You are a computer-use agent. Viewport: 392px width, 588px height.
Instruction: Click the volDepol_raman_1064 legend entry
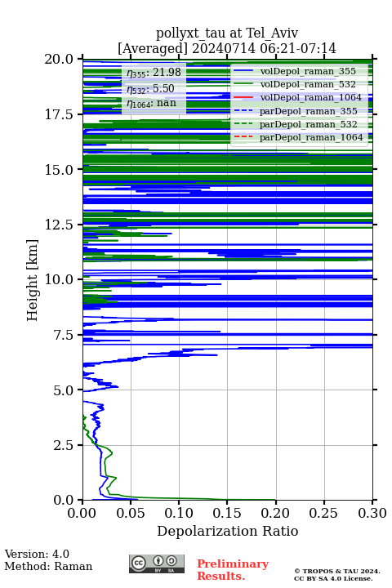[x=297, y=97]
